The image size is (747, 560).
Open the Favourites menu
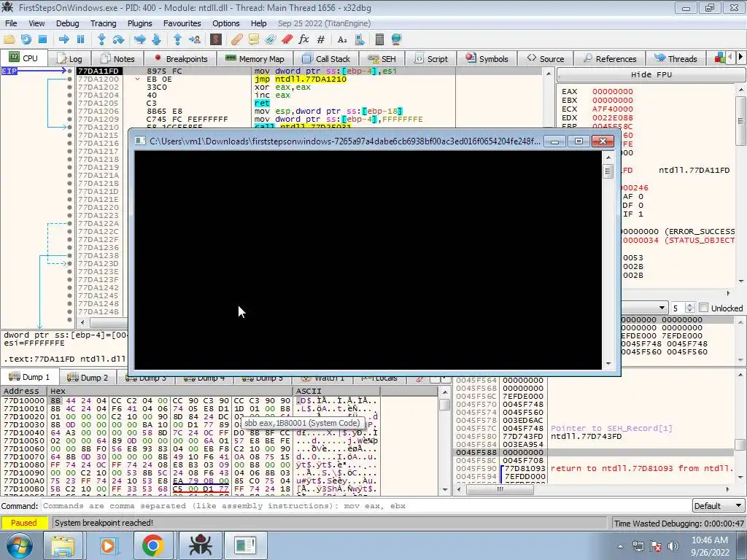click(x=182, y=23)
